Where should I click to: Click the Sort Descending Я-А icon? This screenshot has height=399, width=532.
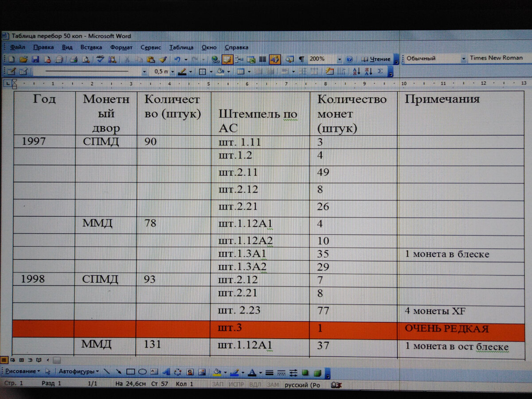(x=368, y=71)
